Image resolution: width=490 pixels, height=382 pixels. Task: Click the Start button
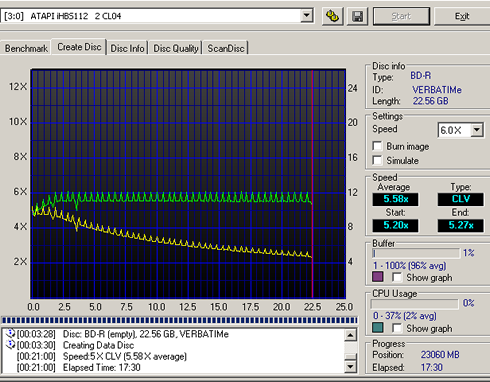tap(401, 16)
